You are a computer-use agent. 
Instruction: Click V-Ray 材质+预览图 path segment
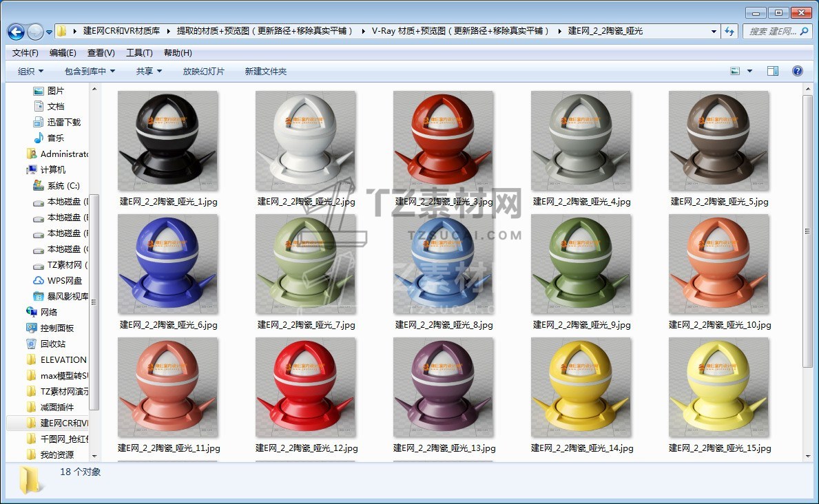click(460, 31)
